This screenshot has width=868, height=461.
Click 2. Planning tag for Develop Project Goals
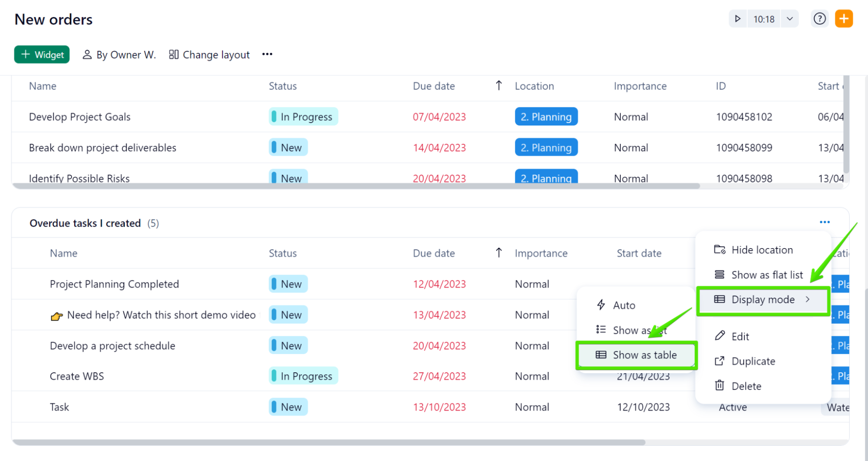click(x=546, y=116)
